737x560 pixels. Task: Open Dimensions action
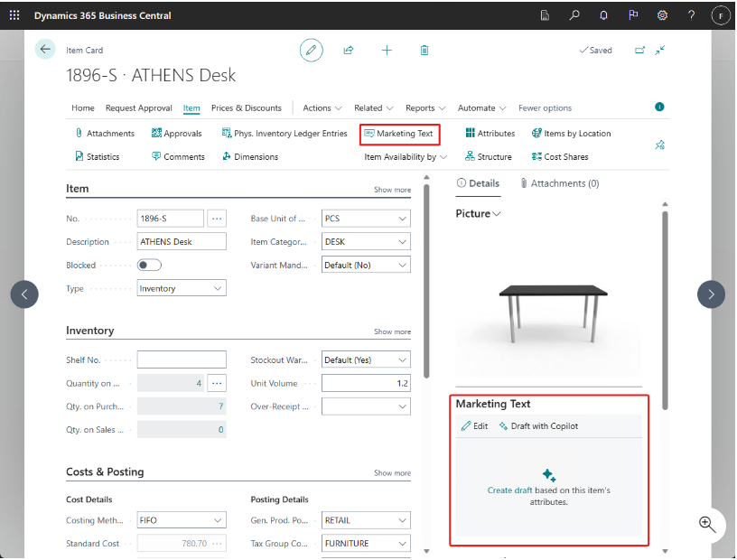250,156
